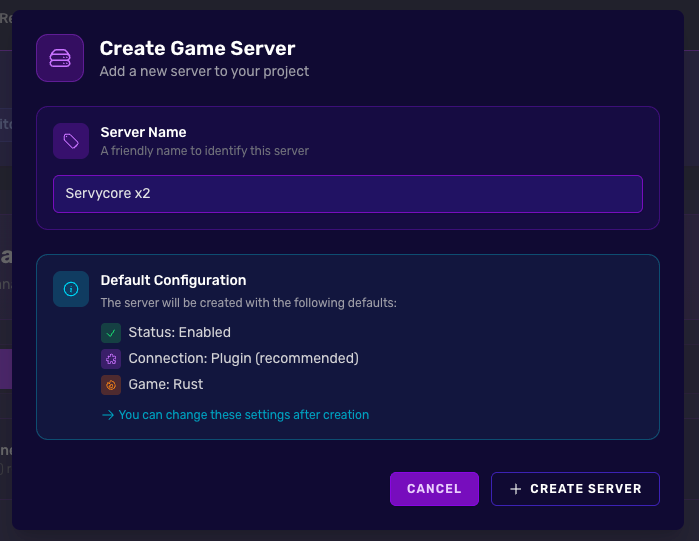Click 'A friendly name to identify this server'
699x541 pixels.
point(205,151)
